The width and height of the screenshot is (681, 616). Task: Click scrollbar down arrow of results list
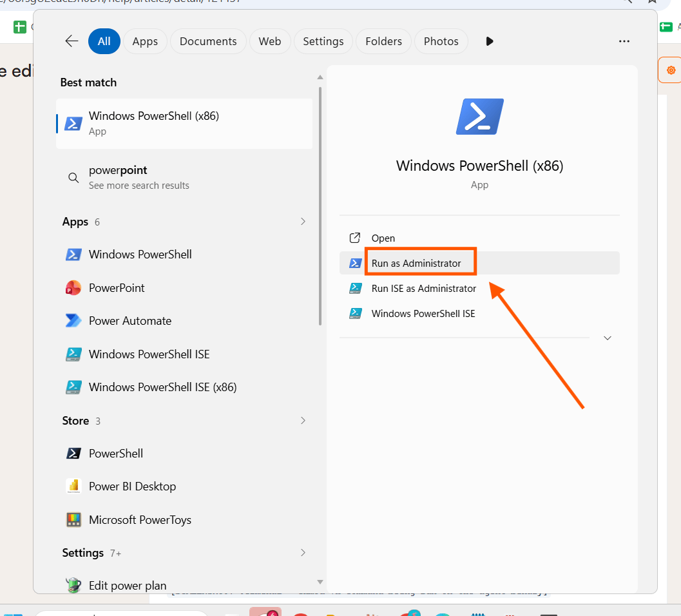(320, 582)
